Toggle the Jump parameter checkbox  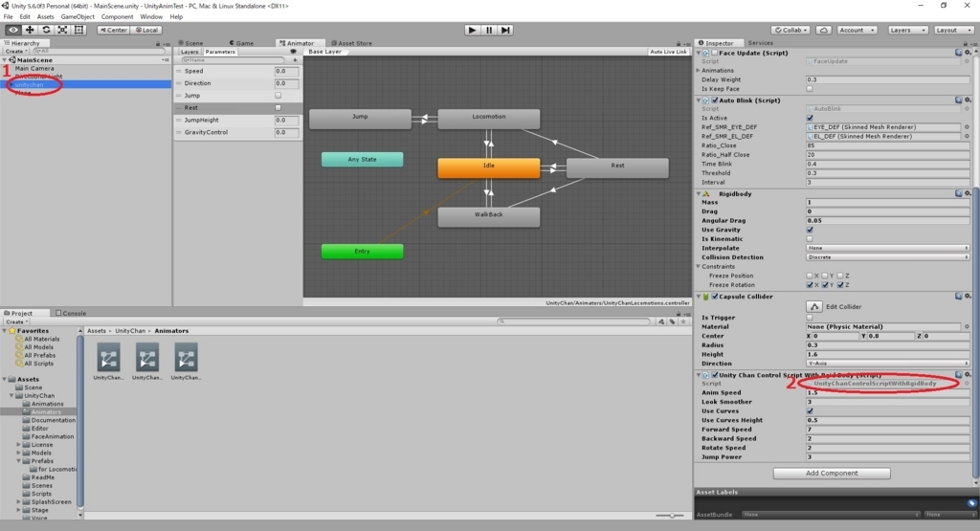(x=278, y=96)
